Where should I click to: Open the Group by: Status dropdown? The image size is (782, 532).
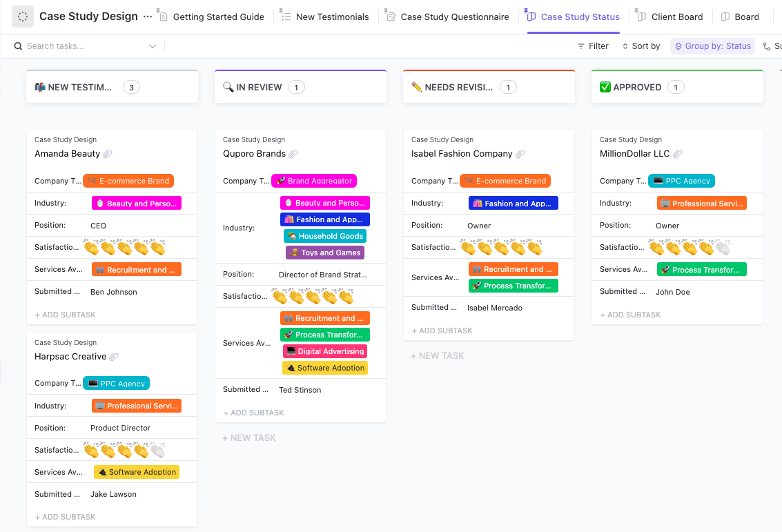pyautogui.click(x=712, y=46)
